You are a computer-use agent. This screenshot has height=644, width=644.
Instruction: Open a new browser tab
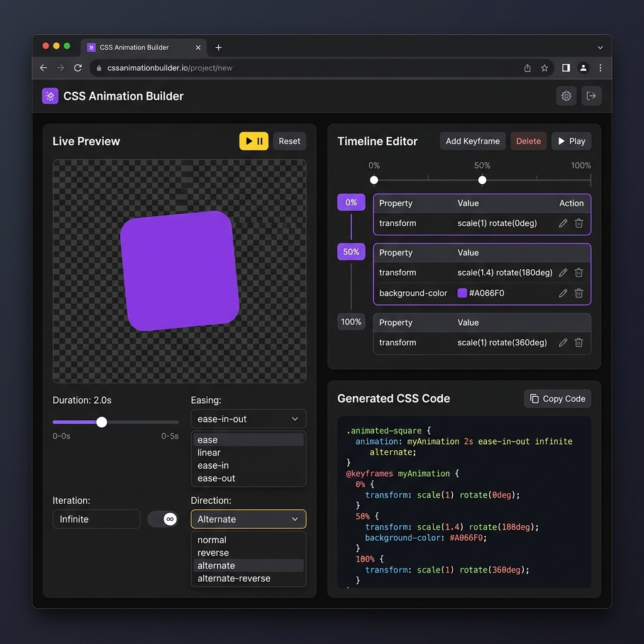pyautogui.click(x=218, y=48)
